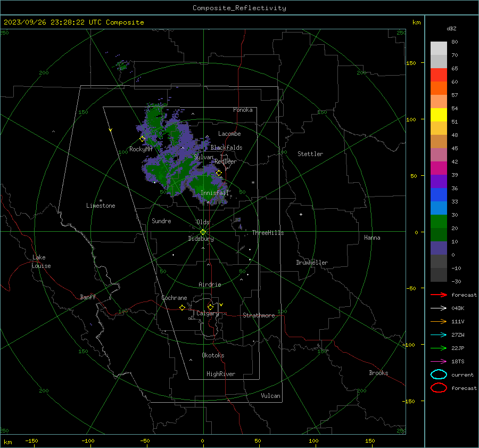The width and height of the screenshot is (479, 448).
Task: Click the white 04DK arrow icon
Action: point(439,308)
